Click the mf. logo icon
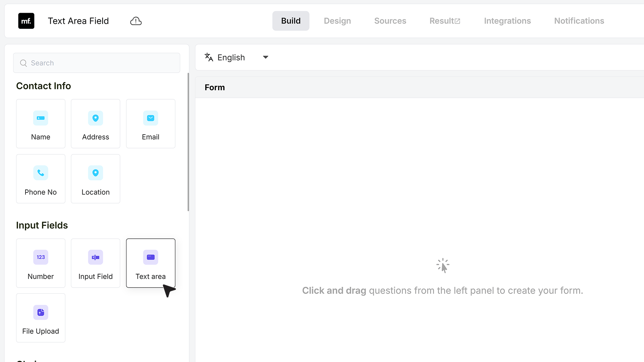The image size is (644, 362). click(26, 21)
